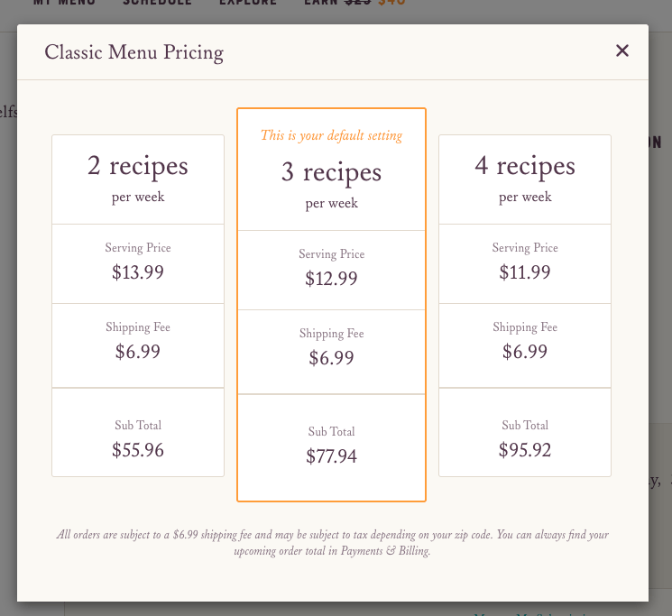
Task: Click the $13.99 serving price cell
Action: pyautogui.click(x=138, y=264)
